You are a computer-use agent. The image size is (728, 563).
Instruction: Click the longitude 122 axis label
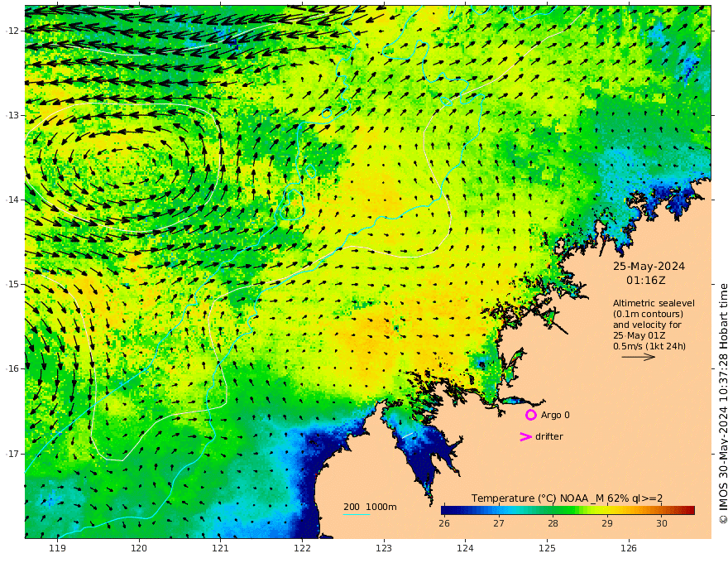(302, 549)
